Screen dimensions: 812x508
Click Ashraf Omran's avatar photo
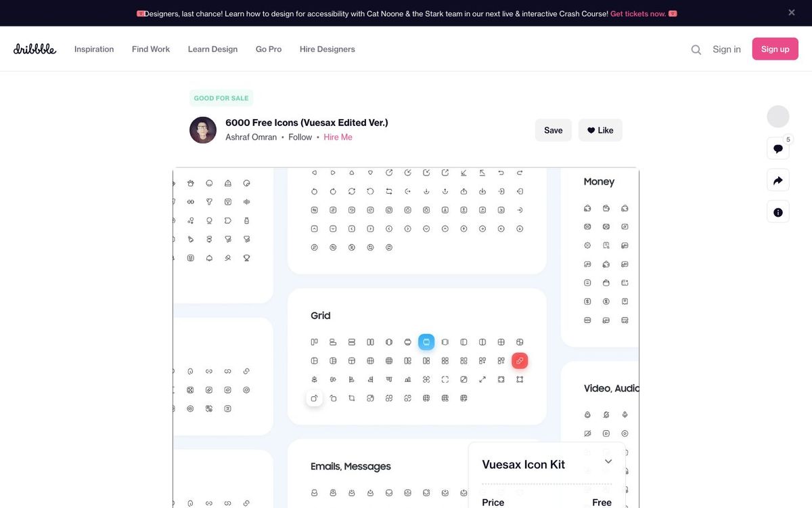tap(203, 130)
